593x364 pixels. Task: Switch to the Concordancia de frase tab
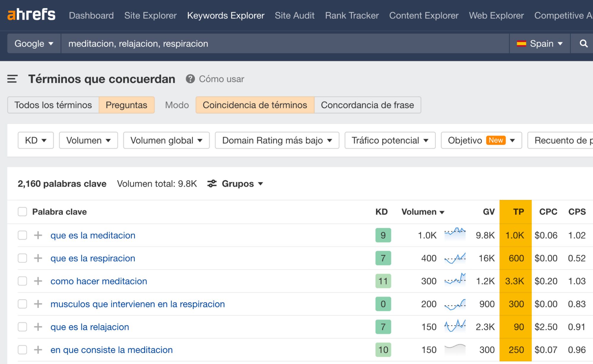click(368, 105)
